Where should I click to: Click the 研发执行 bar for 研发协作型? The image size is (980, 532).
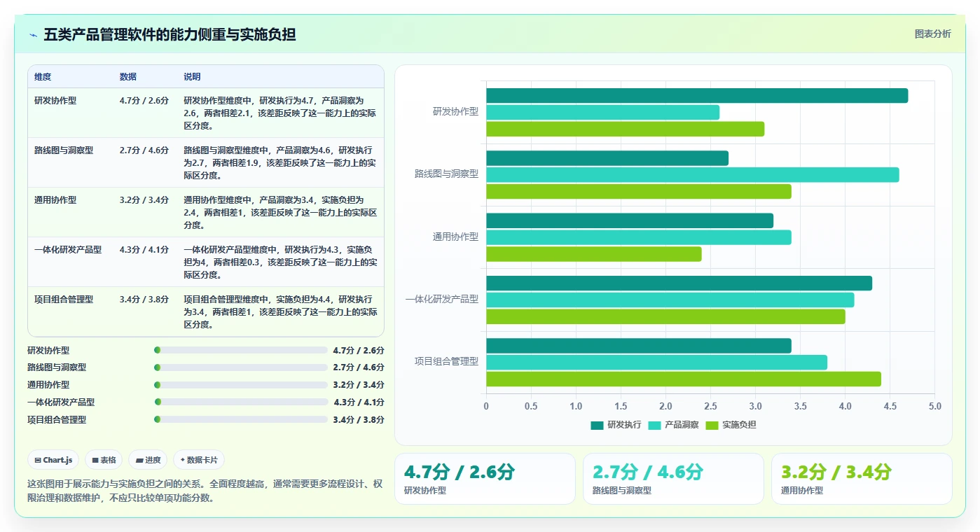697,96
